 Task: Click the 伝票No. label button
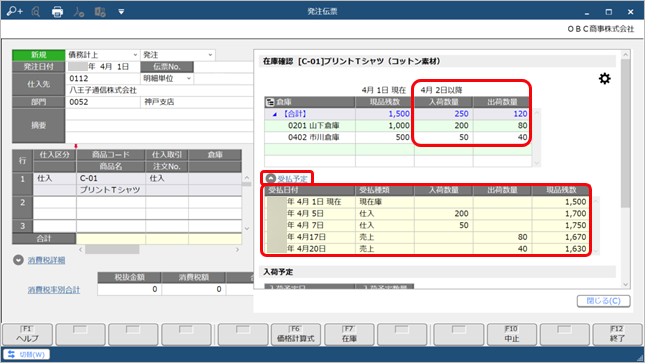[167, 67]
